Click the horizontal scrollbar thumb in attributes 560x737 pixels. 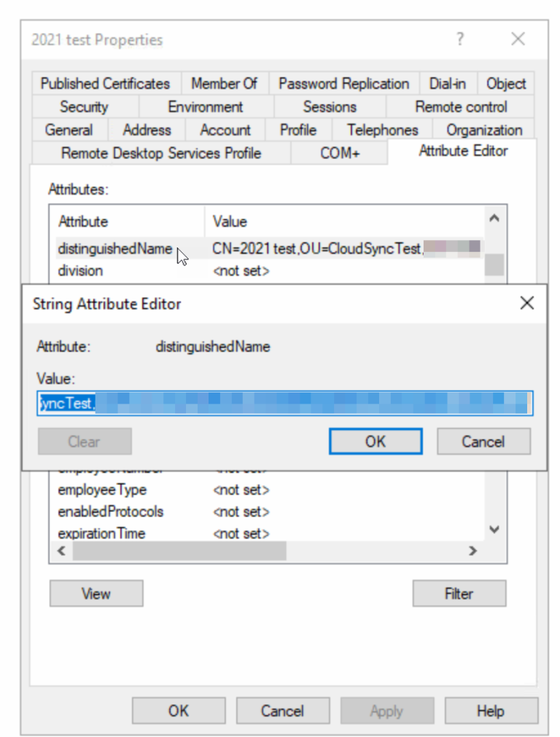179,551
